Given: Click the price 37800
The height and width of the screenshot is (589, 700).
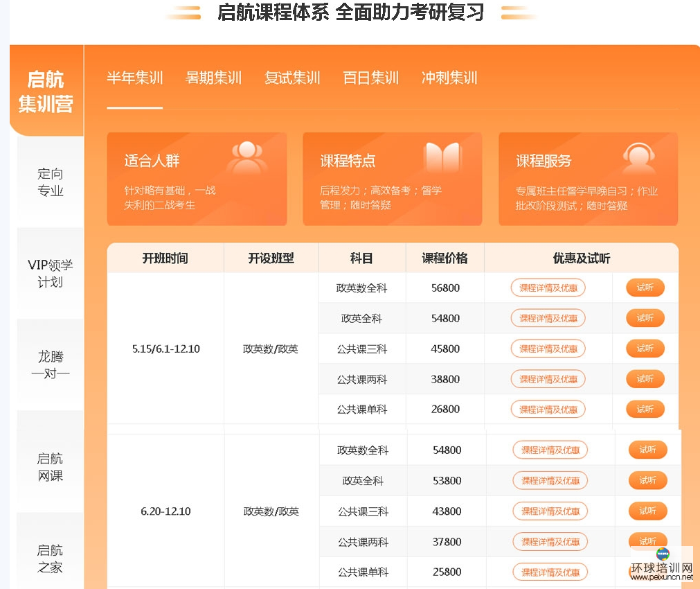Looking at the screenshot, I should [x=447, y=542].
